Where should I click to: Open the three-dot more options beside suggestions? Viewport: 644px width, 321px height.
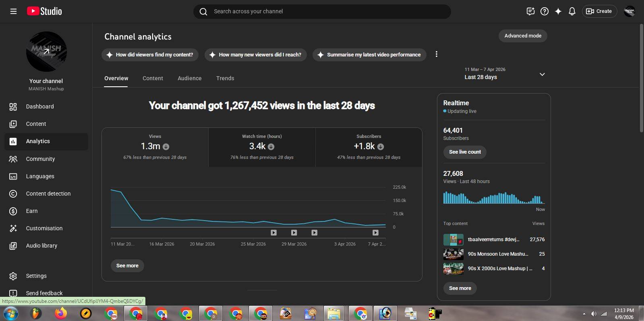pos(436,54)
